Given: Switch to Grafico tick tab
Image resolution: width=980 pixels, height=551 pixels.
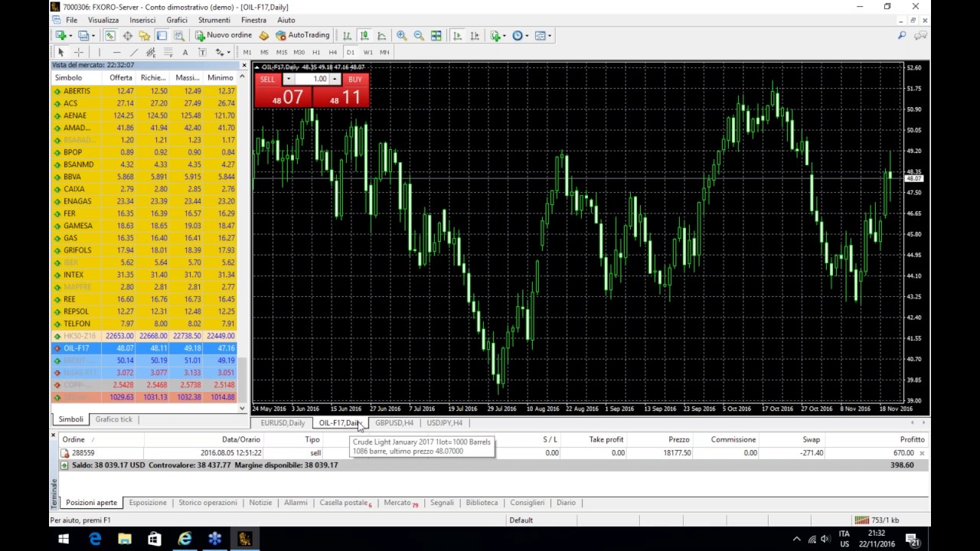Looking at the screenshot, I should [113, 419].
